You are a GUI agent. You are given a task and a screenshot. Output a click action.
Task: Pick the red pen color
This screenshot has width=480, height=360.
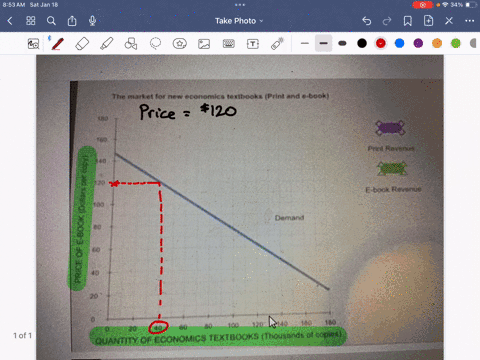point(381,43)
